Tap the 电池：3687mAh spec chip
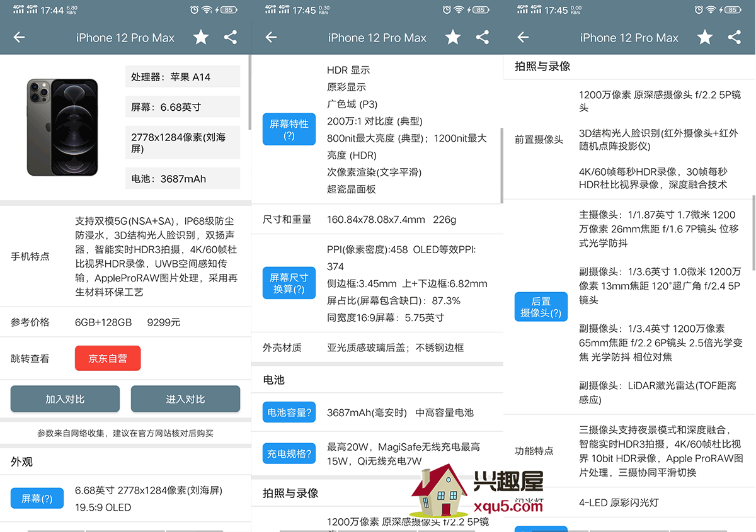The image size is (756, 532). 183,179
